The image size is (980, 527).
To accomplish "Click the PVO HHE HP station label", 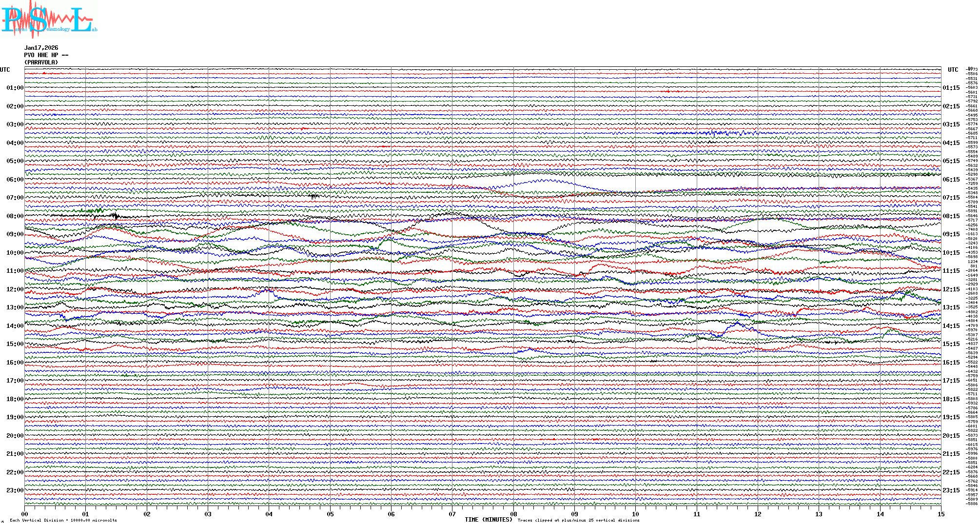I will click(46, 55).
